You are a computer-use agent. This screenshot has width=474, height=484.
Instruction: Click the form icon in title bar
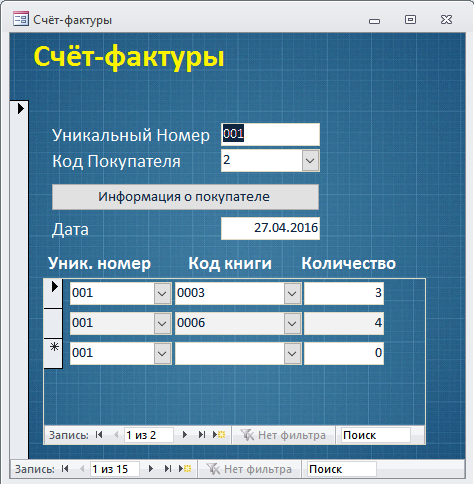click(21, 19)
